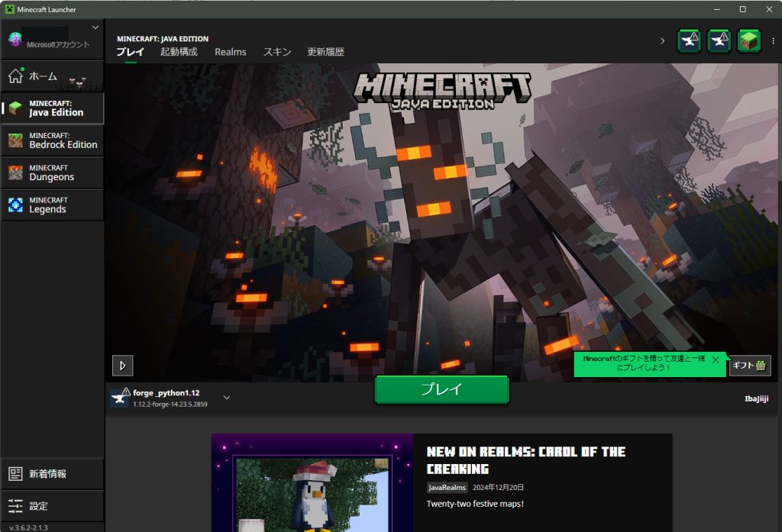Open Minecraft Dungeons from sidebar
Viewport: 782px width, 532px height.
click(53, 172)
